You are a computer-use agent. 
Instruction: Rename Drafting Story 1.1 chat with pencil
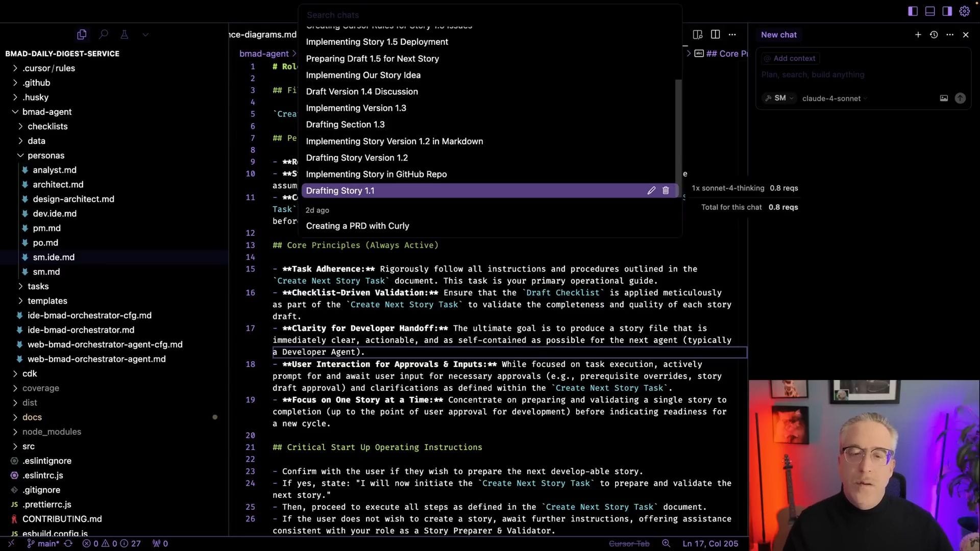coord(651,191)
